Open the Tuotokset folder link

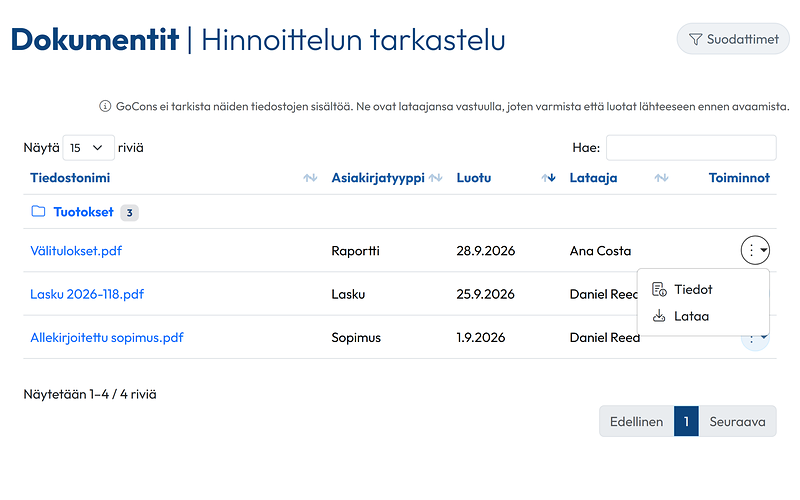[x=83, y=212]
